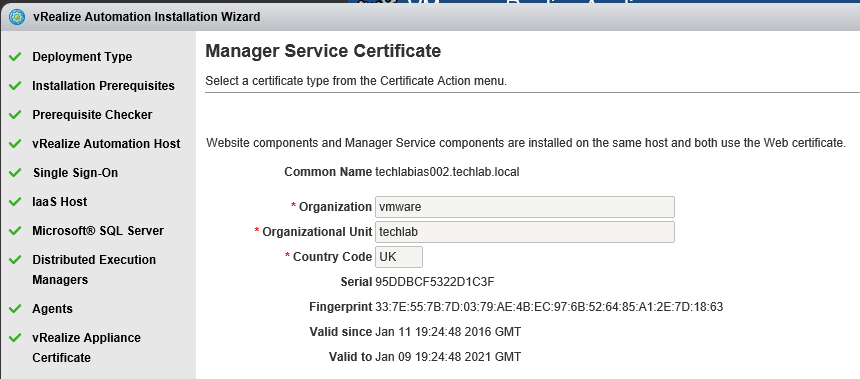Click the Common Name label

pyautogui.click(x=328, y=172)
